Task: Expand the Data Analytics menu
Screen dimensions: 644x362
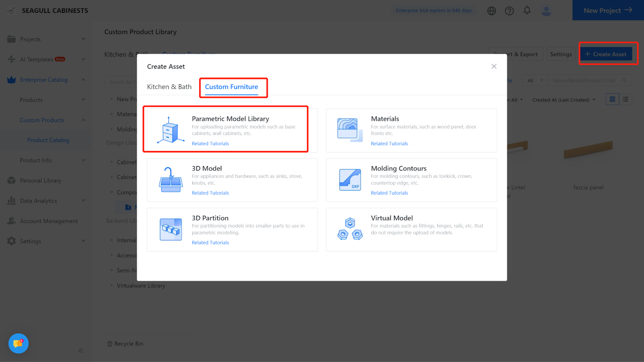Action: [46, 201]
